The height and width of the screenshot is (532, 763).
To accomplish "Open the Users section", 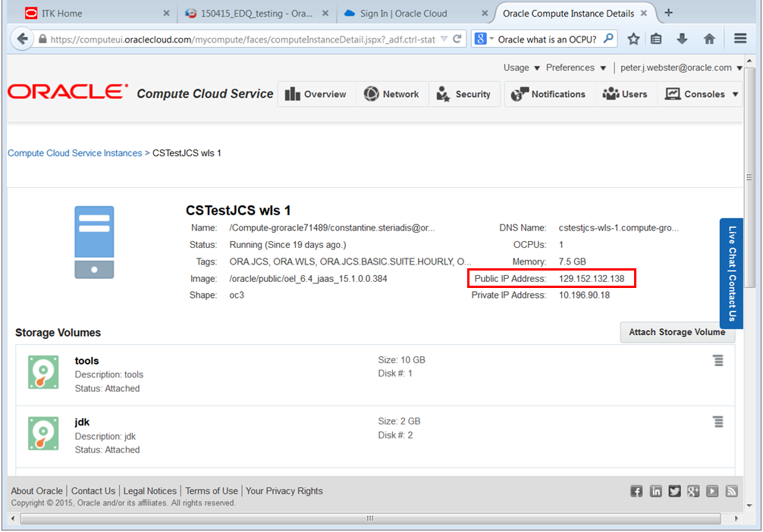I will pyautogui.click(x=624, y=93).
